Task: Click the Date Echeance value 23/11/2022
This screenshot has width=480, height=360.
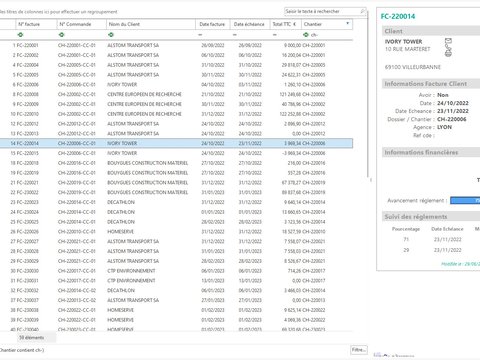Action: pyautogui.click(x=453, y=111)
